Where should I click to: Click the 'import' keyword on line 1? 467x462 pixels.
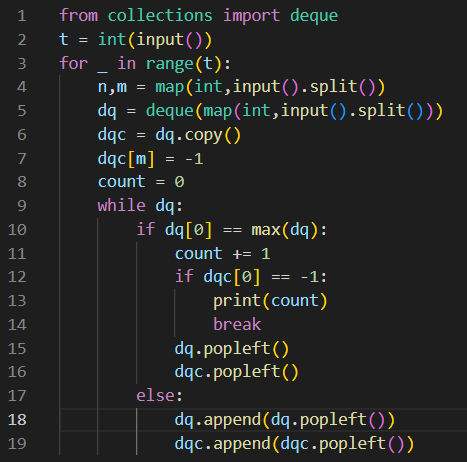[x=251, y=16]
